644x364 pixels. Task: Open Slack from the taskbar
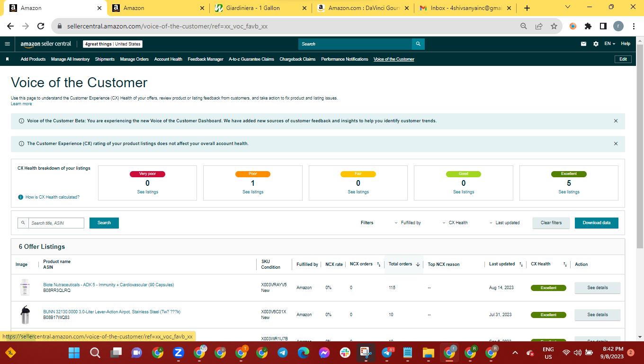[345, 353]
